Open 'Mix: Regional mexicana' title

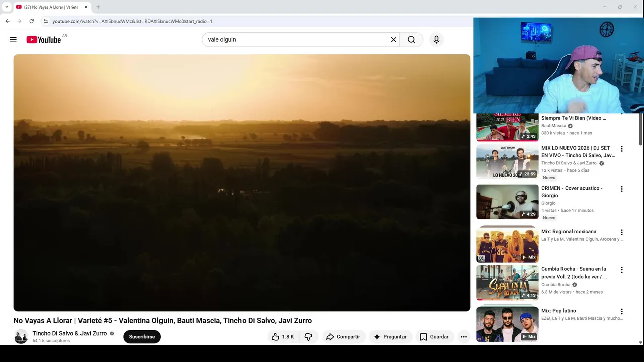pos(569,232)
